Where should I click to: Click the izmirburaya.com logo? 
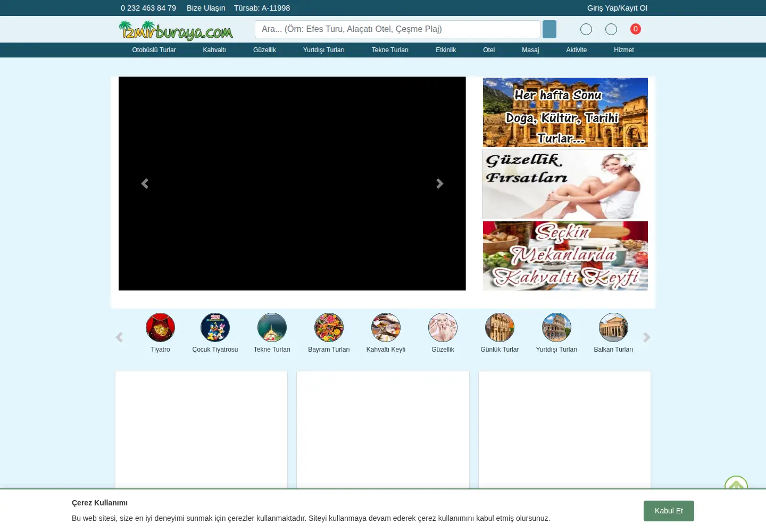[176, 30]
